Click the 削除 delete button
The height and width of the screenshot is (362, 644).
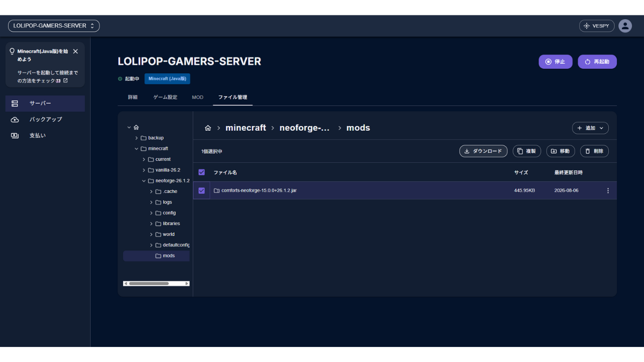coord(594,151)
